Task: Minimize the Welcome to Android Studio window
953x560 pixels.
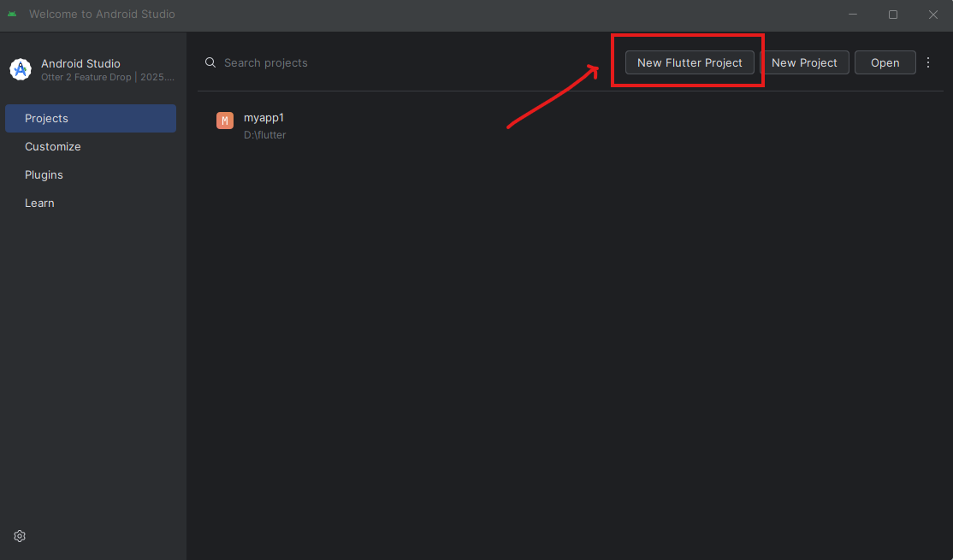Action: click(x=853, y=15)
